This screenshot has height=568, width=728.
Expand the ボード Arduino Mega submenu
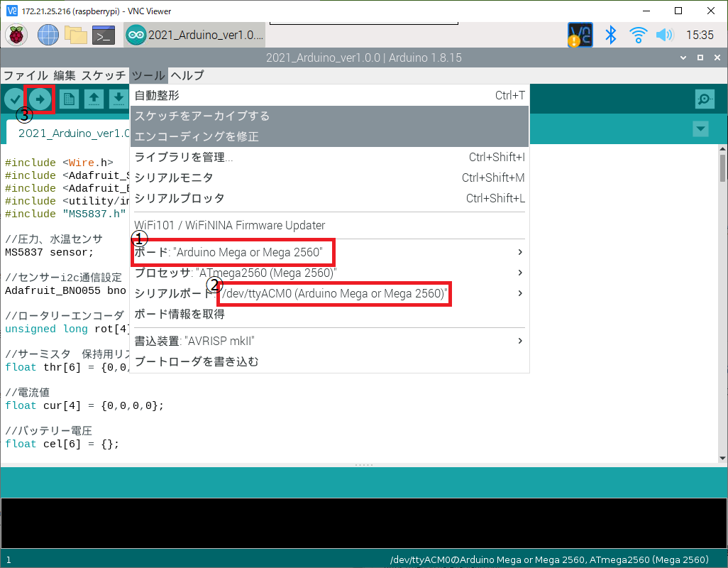(x=330, y=252)
